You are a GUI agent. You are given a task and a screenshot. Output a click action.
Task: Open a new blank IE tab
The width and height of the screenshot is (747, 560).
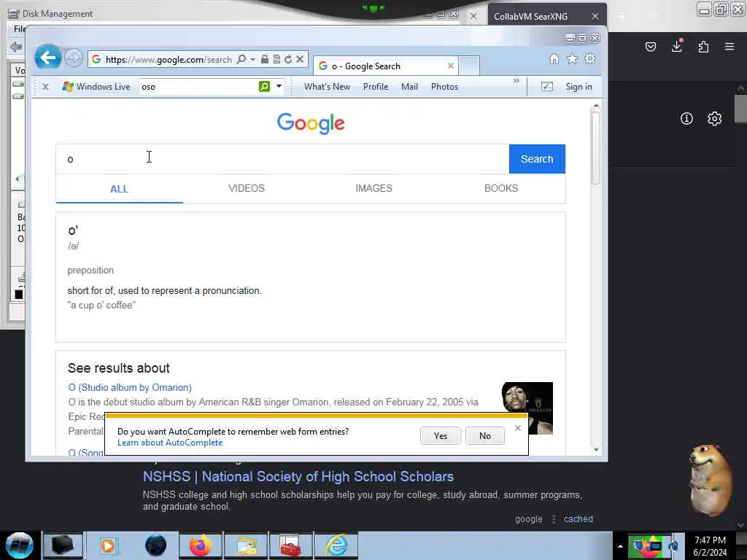click(x=469, y=66)
